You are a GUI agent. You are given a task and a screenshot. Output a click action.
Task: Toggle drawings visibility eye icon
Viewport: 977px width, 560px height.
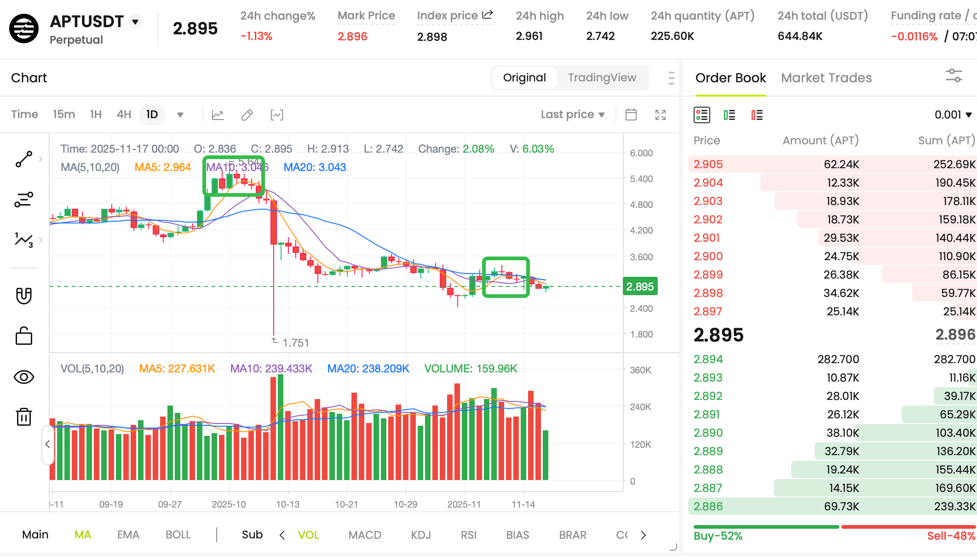tap(24, 377)
